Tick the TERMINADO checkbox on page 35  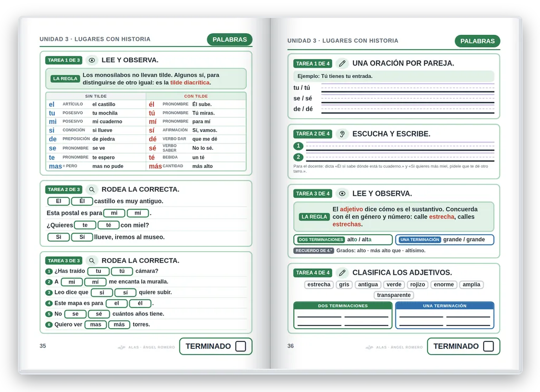point(240,346)
